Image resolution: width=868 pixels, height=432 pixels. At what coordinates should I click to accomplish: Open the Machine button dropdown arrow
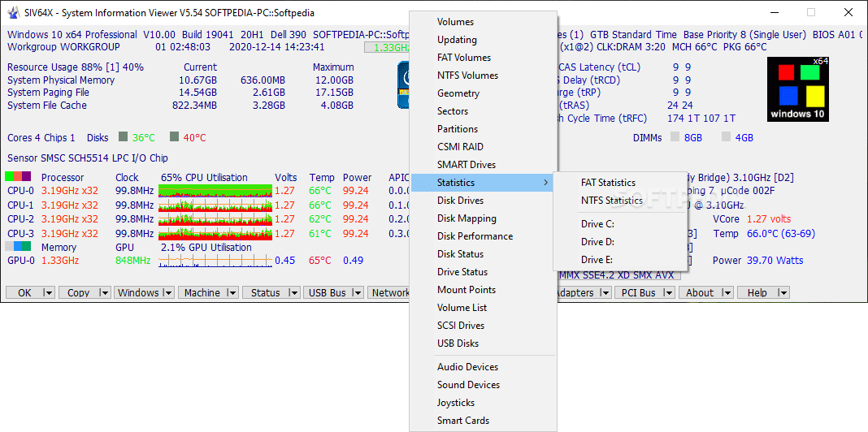coord(232,293)
